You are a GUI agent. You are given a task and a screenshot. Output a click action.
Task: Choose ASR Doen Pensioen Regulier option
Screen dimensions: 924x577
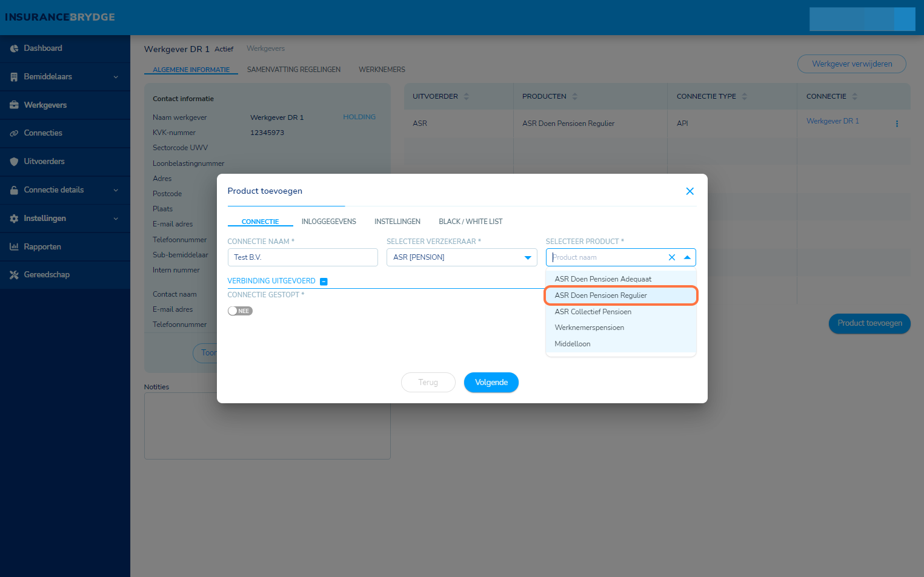[621, 295]
